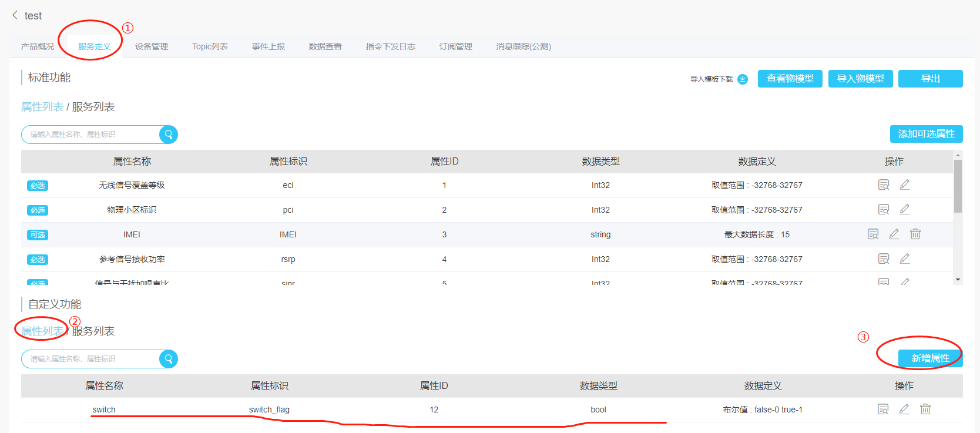This screenshot has width=980, height=433.
Task: Select 属性列表 under 自定义功能
Action: coord(42,331)
